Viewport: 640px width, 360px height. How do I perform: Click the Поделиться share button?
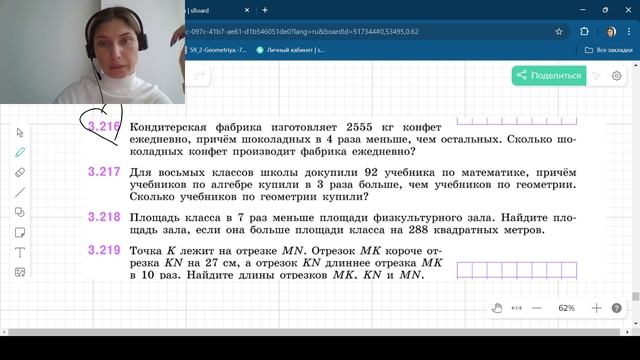click(549, 76)
